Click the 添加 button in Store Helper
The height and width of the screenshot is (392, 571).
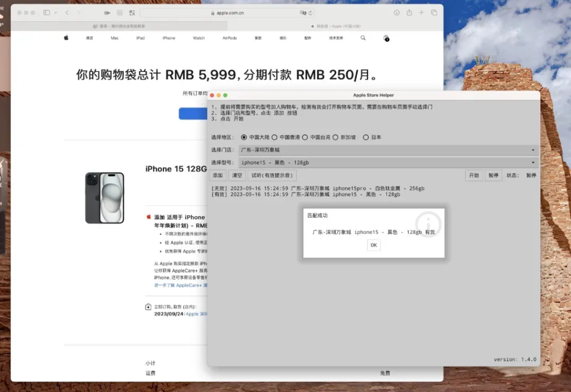click(x=218, y=175)
